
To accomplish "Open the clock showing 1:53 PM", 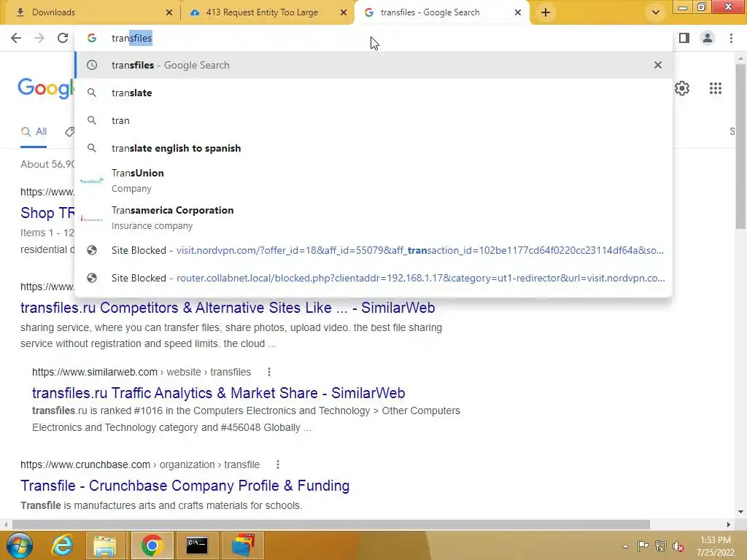I will (715, 546).
